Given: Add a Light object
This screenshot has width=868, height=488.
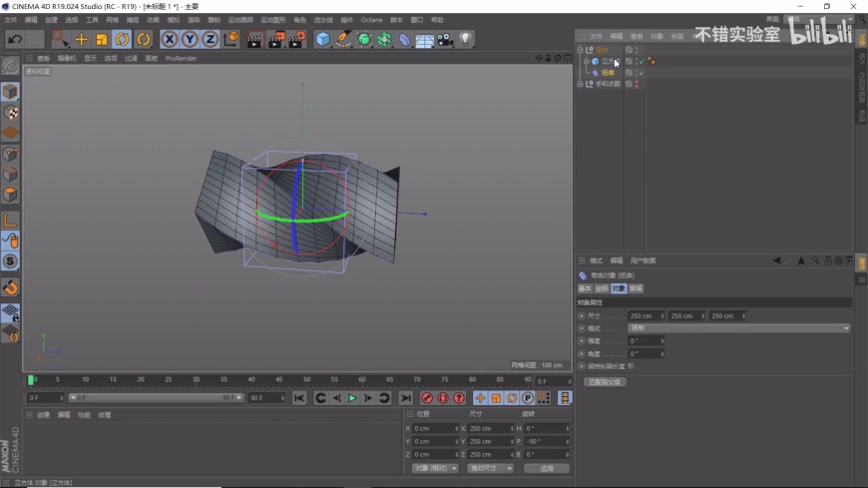Looking at the screenshot, I should pos(466,39).
